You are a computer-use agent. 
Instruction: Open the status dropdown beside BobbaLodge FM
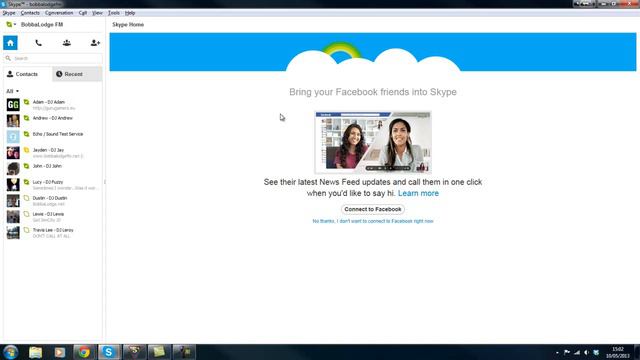click(11, 24)
